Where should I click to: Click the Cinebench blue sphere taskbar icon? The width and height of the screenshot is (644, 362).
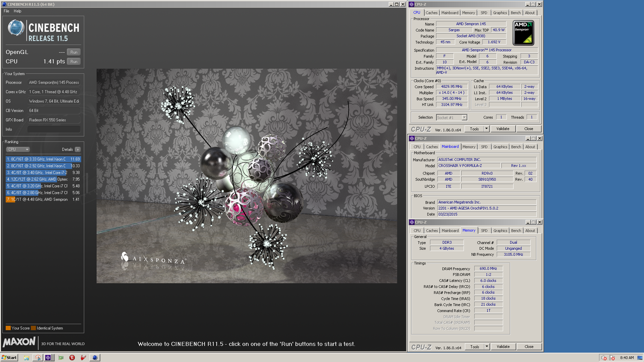95,358
